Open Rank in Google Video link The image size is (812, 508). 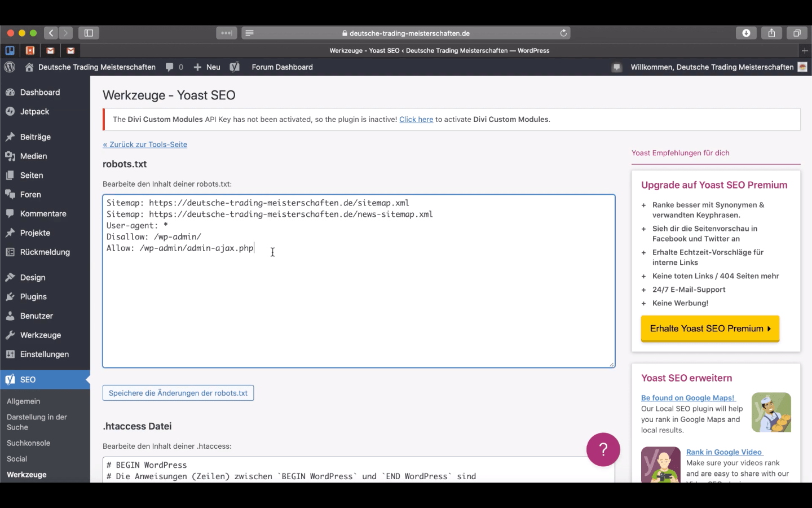point(724,452)
